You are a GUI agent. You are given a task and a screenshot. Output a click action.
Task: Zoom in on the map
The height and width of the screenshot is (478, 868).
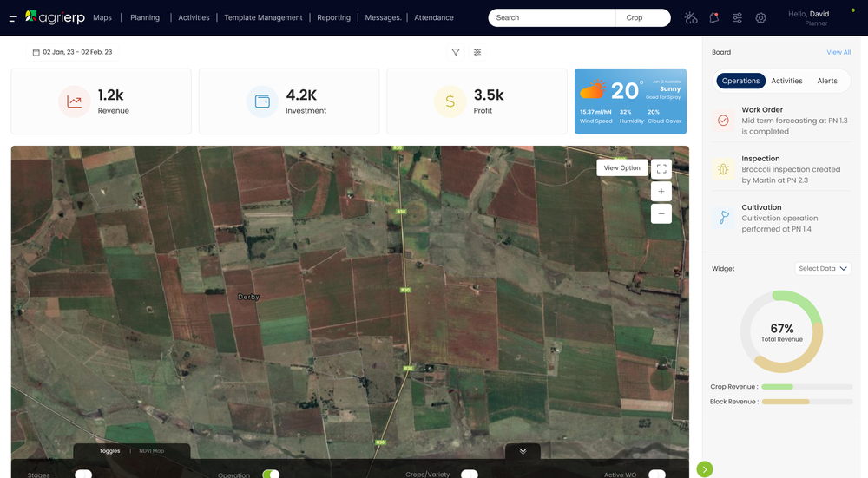coord(661,192)
